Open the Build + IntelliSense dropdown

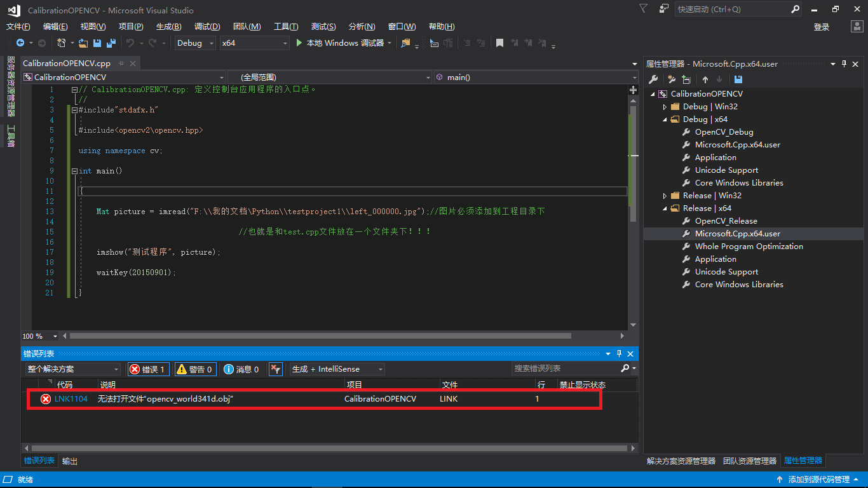(x=337, y=369)
